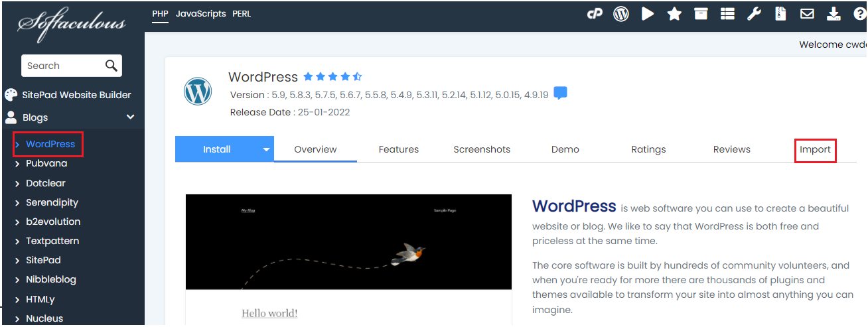Click the archive box installations icon
This screenshot has height=327, width=868.
[x=701, y=14]
